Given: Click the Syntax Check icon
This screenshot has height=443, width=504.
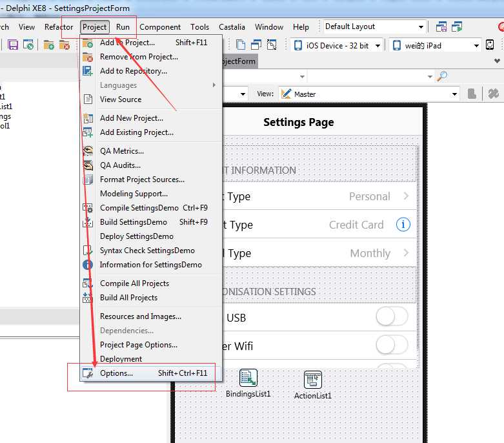Looking at the screenshot, I should [x=88, y=251].
